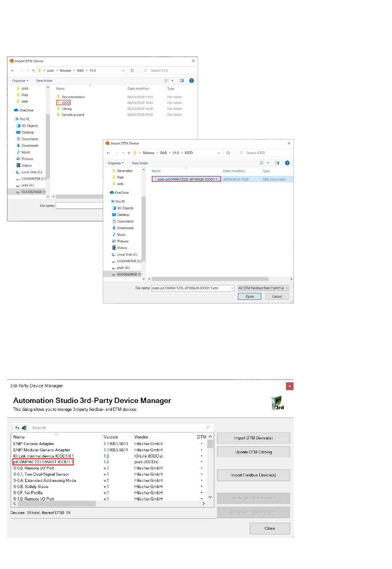Expand the File name dropdown in IODD dialog
The width and height of the screenshot is (392, 569).
coord(231,288)
